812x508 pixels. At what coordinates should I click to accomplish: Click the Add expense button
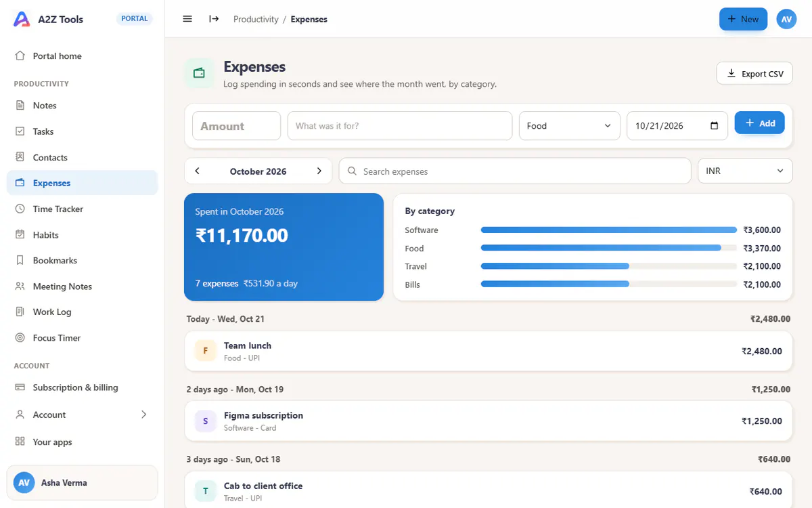(759, 123)
